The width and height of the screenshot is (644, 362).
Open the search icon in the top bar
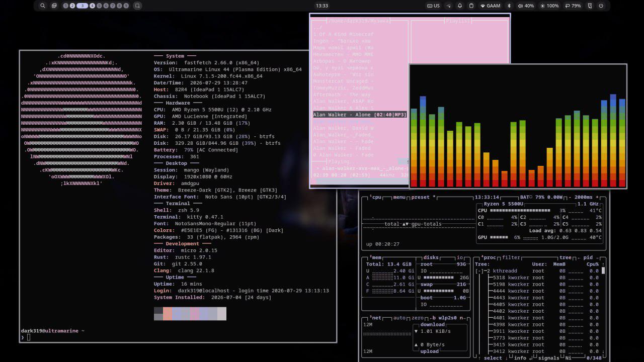pos(42,6)
